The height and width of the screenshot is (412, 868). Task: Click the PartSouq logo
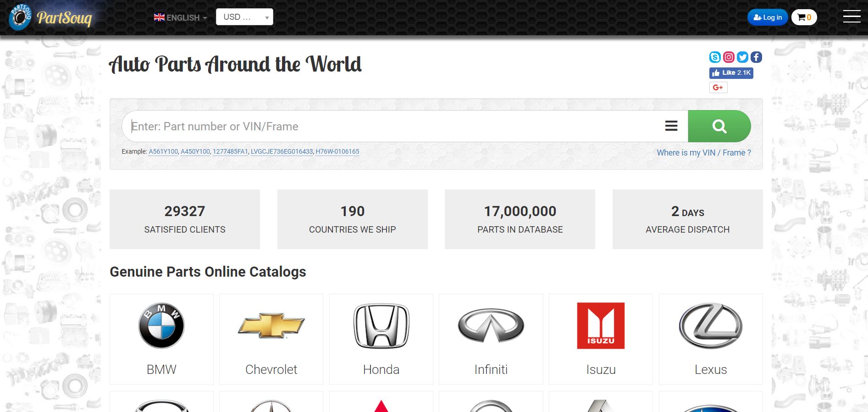point(50,17)
